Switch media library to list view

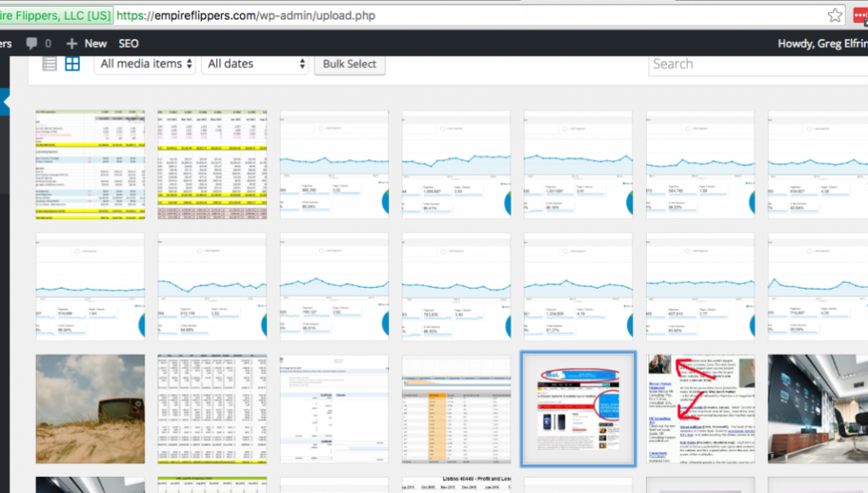pos(49,62)
